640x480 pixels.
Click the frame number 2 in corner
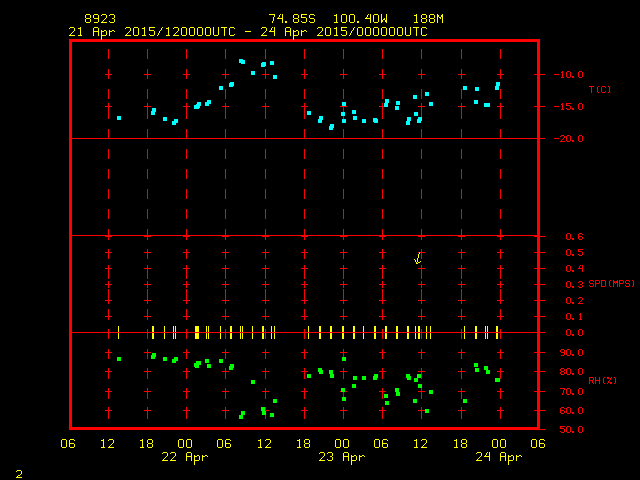19,471
